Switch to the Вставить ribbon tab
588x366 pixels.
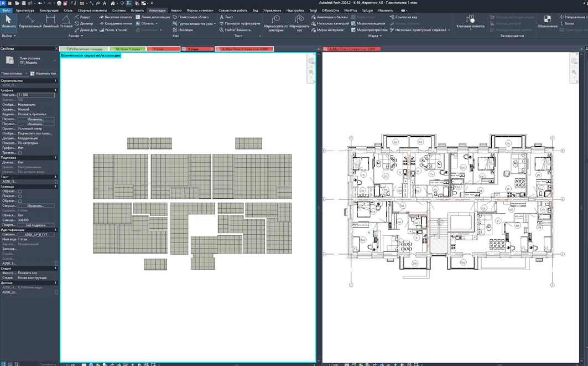(x=137, y=11)
